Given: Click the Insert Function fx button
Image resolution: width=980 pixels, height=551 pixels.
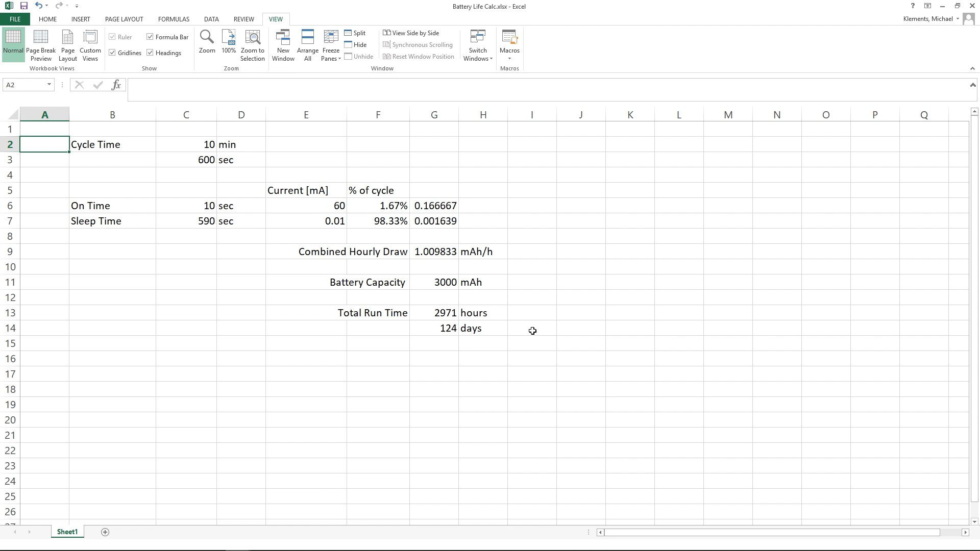Looking at the screenshot, I should pyautogui.click(x=116, y=85).
